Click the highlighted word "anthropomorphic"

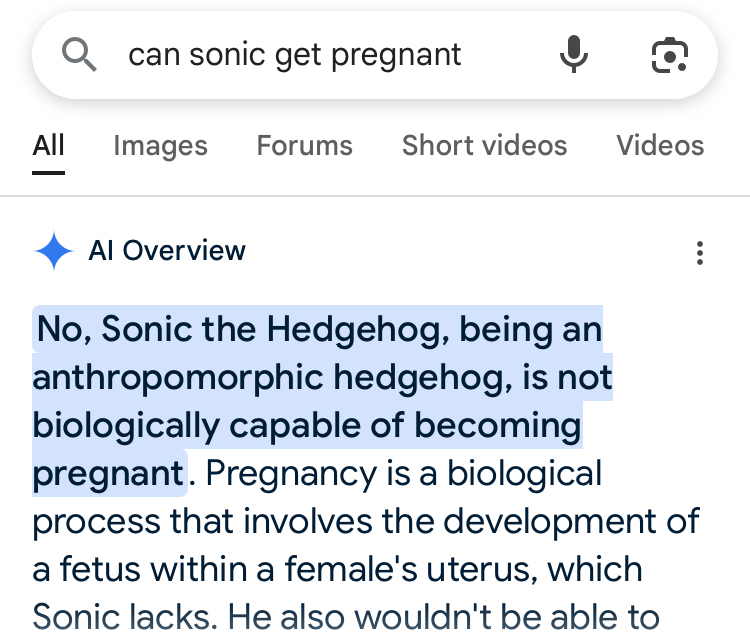click(178, 377)
